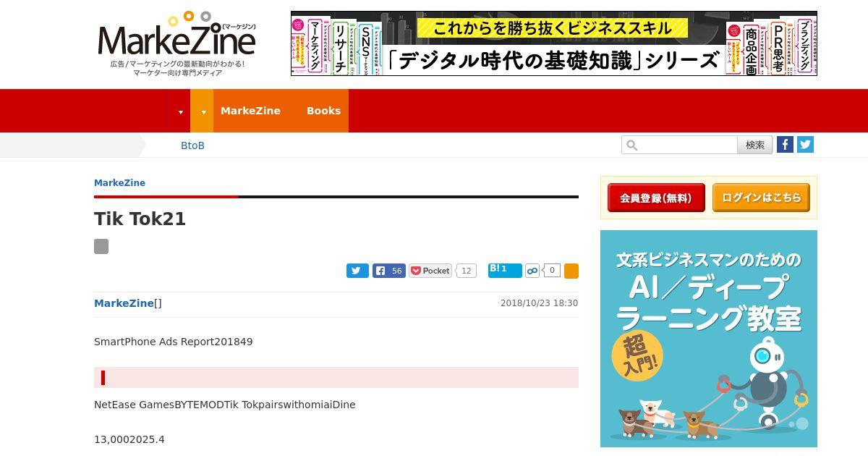Open the MarkeZine author link
Viewport: 868px width, 456px height.
point(124,303)
